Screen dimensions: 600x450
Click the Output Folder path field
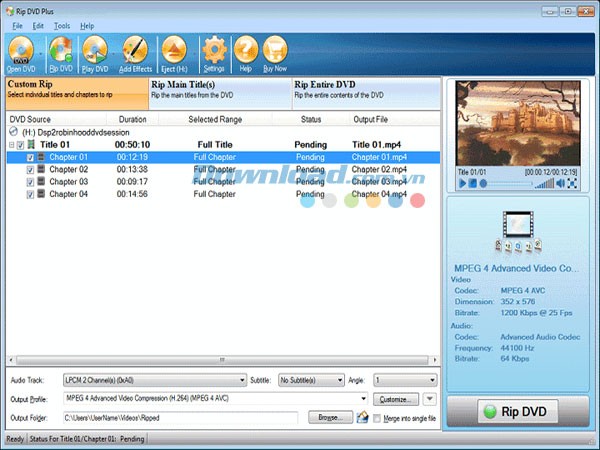(180, 417)
